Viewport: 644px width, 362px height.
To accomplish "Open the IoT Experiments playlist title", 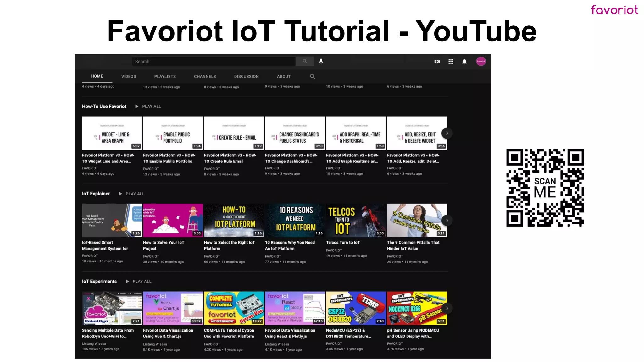I will click(99, 282).
